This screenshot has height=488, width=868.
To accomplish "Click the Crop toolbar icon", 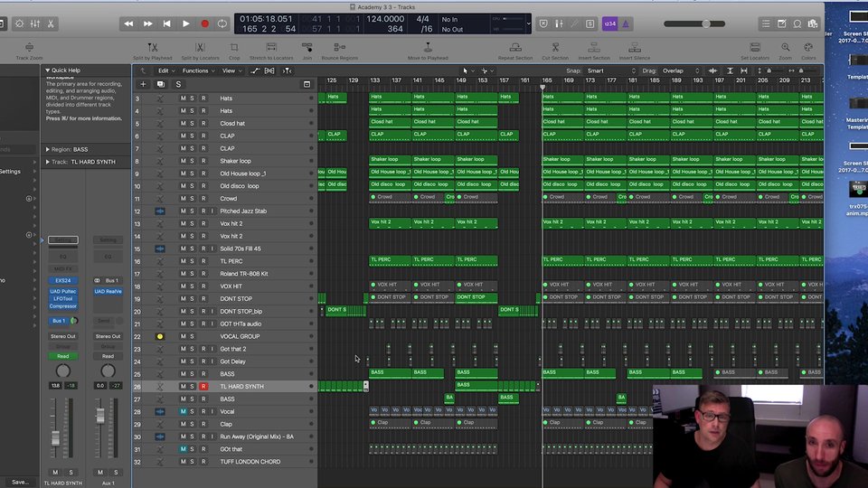I will pos(234,48).
